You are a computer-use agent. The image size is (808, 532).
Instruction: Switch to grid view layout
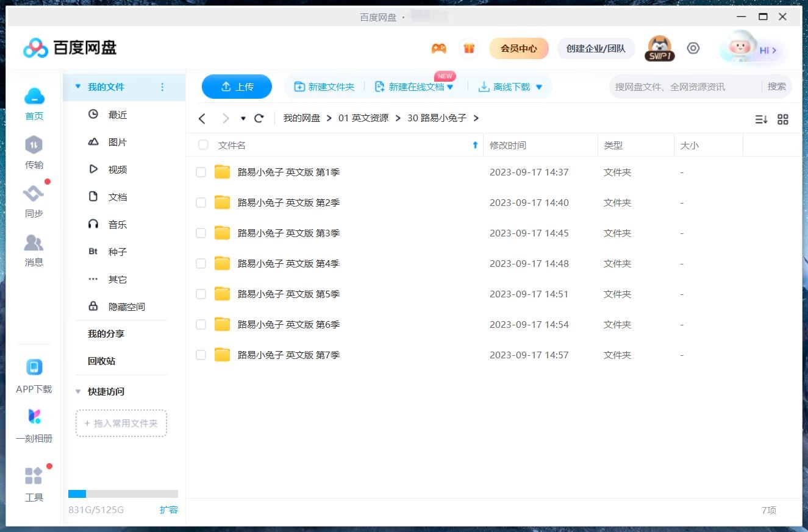click(x=783, y=119)
